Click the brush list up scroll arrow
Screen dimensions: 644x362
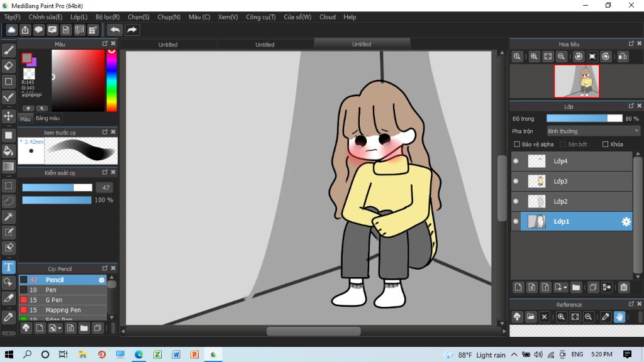(x=111, y=278)
